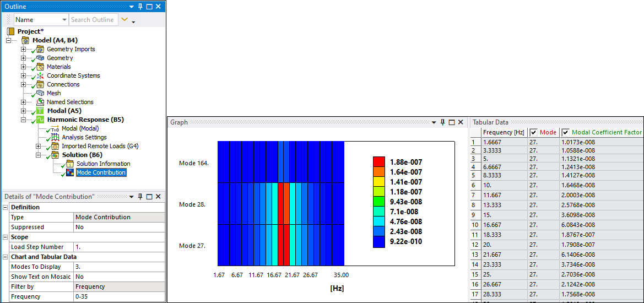Select the Materials icon in Outline
This screenshot has width=644, height=303.
(x=40, y=67)
